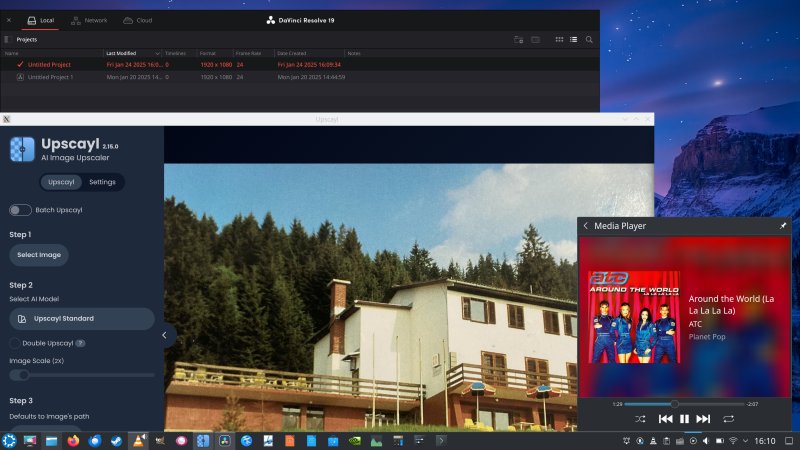Image resolution: width=800 pixels, height=450 pixels.
Task: Expand hidden system tray icons
Action: (x=745, y=441)
